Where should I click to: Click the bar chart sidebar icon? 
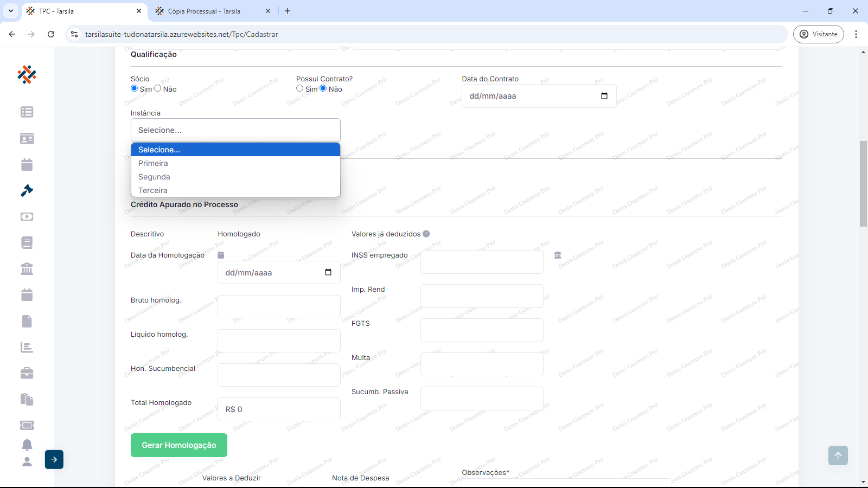[27, 347]
